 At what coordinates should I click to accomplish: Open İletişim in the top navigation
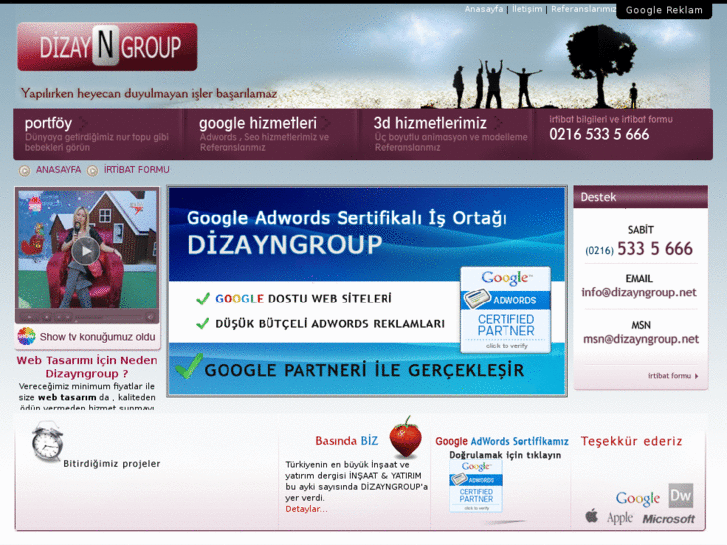[527, 9]
